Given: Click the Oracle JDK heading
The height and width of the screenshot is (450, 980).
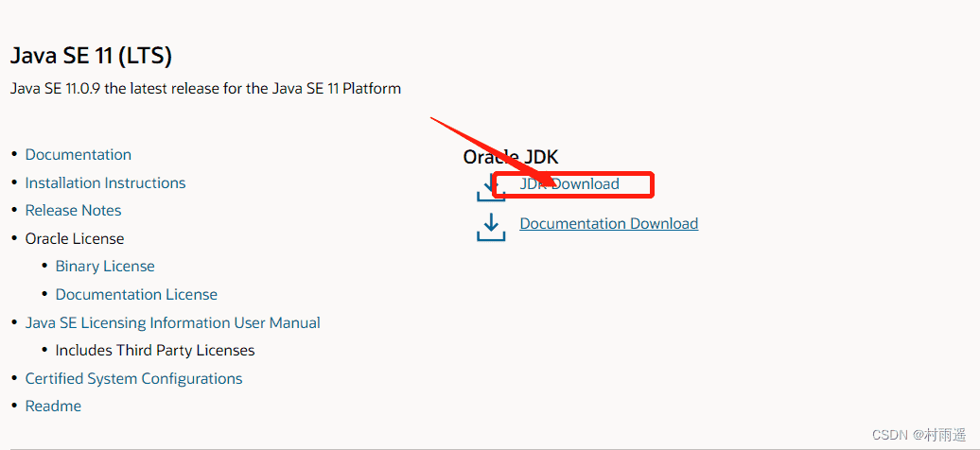Looking at the screenshot, I should click(x=511, y=157).
